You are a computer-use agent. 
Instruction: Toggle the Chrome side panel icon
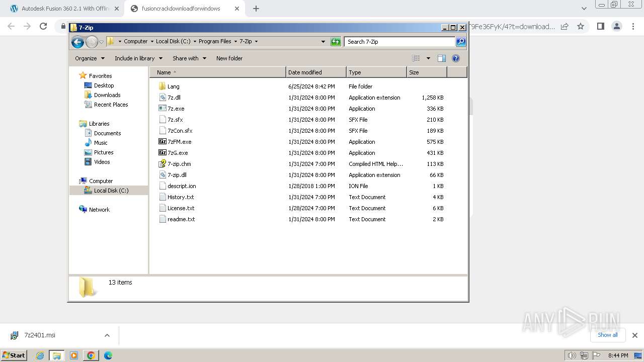600,26
